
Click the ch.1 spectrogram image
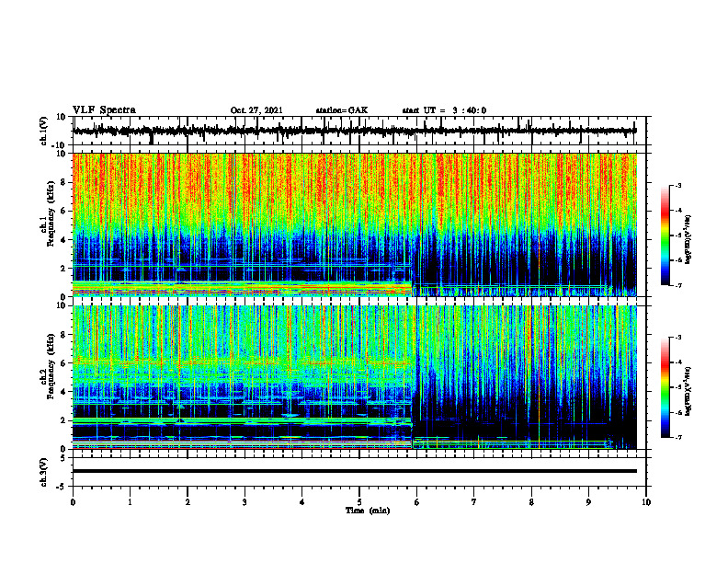click(354, 224)
